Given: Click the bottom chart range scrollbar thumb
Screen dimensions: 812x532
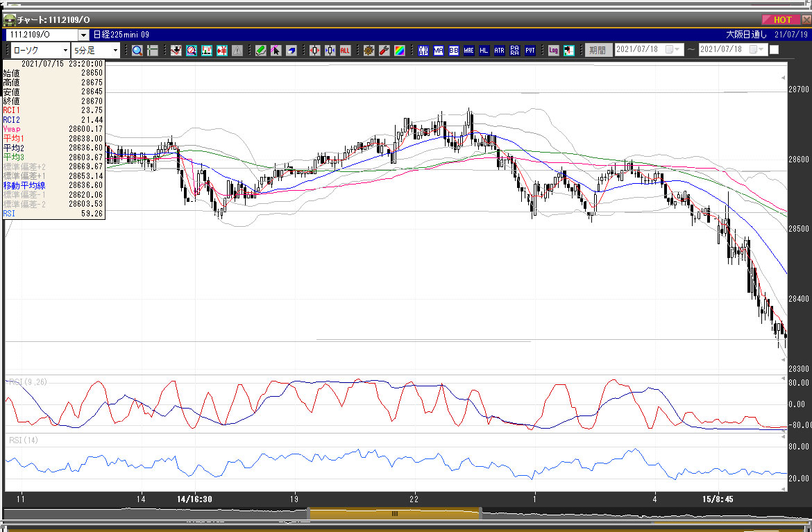Looking at the screenshot, I should tap(394, 513).
